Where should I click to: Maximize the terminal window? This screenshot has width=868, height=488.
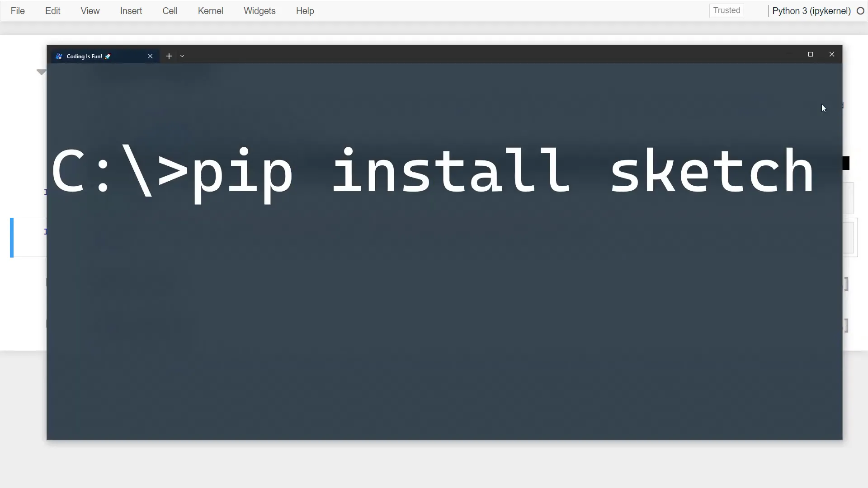pos(811,54)
